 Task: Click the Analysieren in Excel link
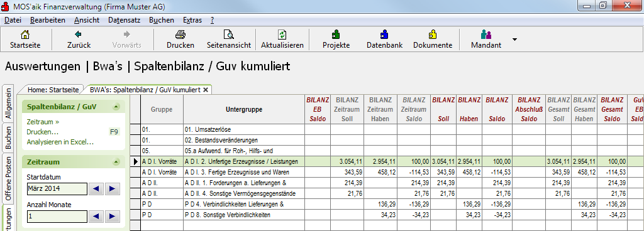[x=60, y=142]
